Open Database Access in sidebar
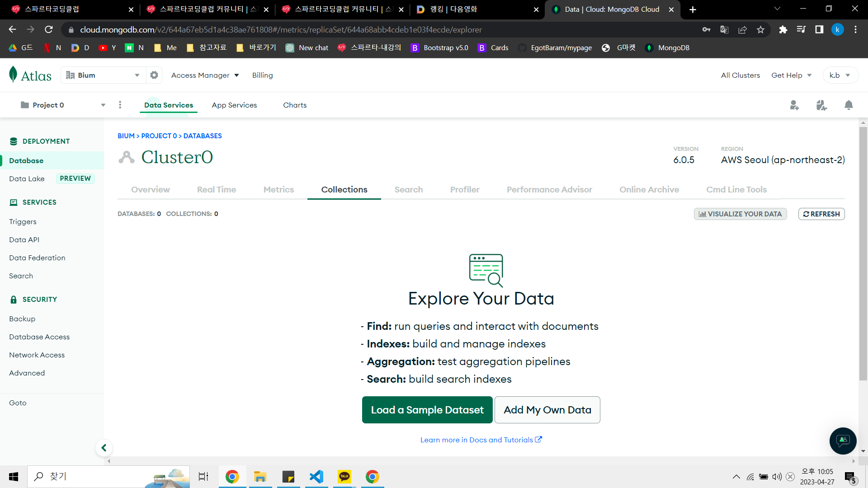Screen dimensions: 868x488 tap(39, 337)
